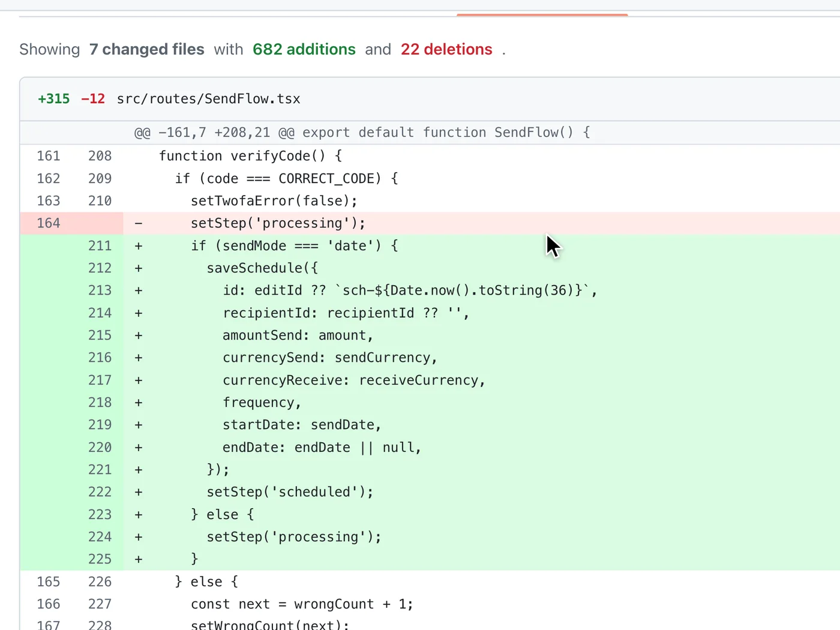Click the unchanged "} else {" on line 226

[x=207, y=582]
